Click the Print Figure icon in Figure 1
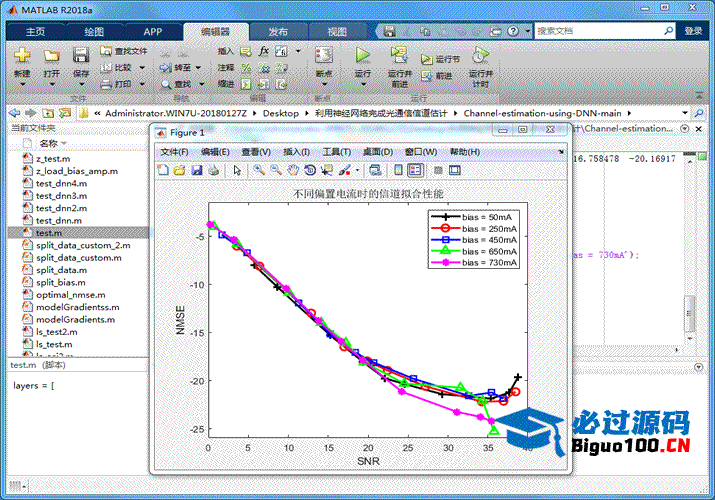Image resolution: width=715 pixels, height=500 pixels. tap(213, 170)
